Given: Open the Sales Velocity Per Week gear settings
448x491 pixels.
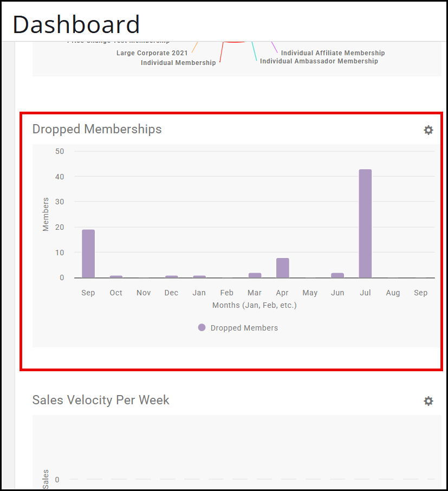Looking at the screenshot, I should click(428, 401).
